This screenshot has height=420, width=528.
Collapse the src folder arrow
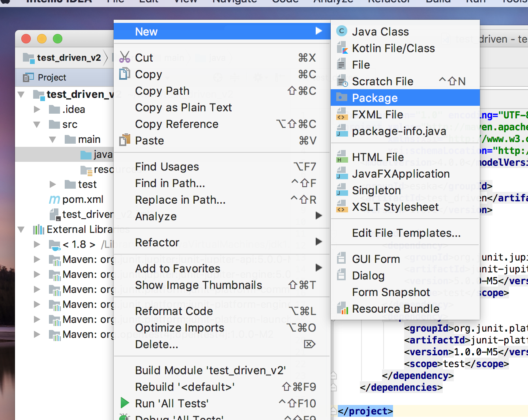37,124
